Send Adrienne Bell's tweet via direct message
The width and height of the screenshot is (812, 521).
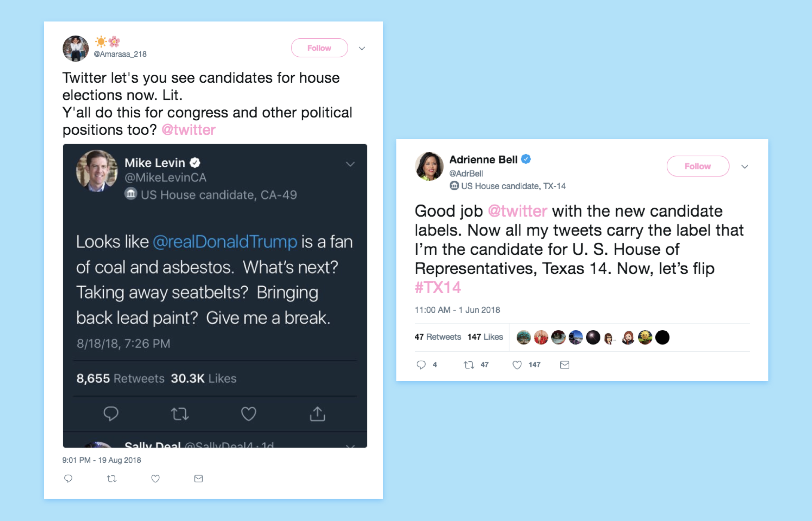click(565, 365)
